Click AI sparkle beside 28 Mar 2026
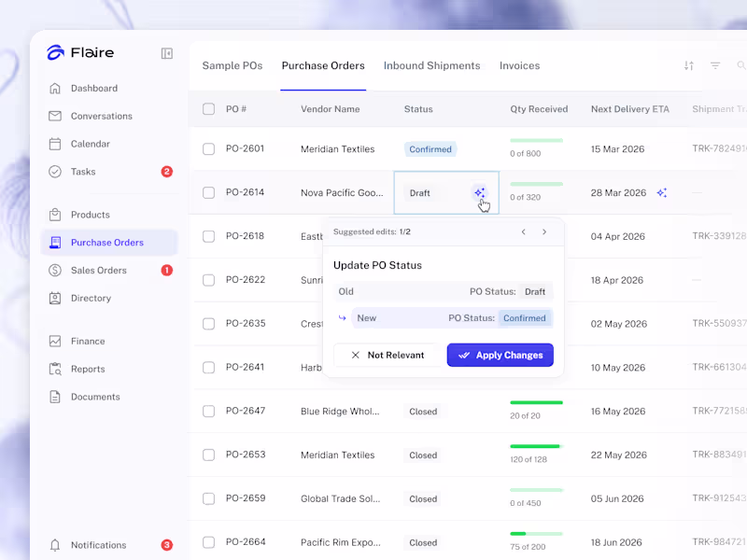The height and width of the screenshot is (560, 747). tap(662, 193)
